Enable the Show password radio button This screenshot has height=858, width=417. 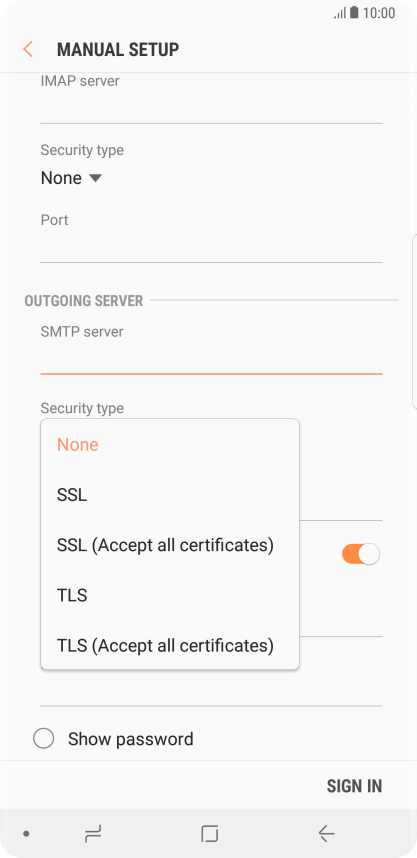tap(44, 739)
